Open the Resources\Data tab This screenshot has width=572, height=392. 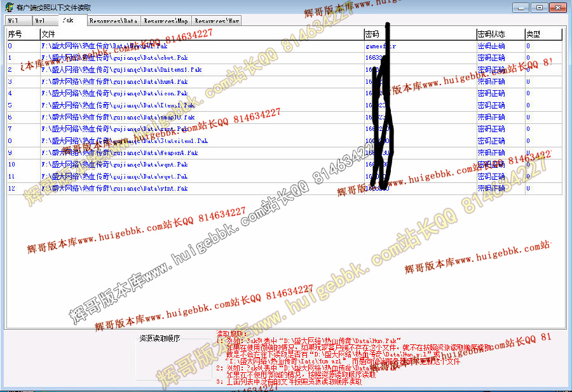[x=114, y=21]
